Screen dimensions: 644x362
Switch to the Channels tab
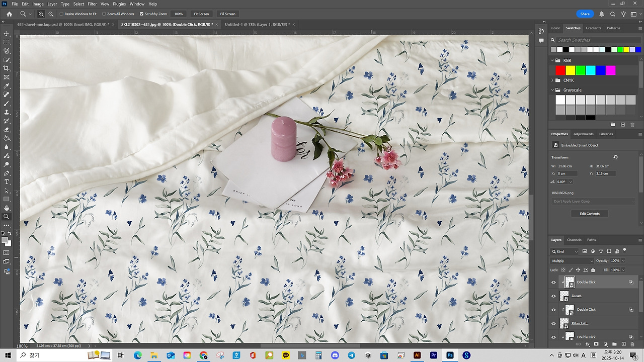[574, 240]
